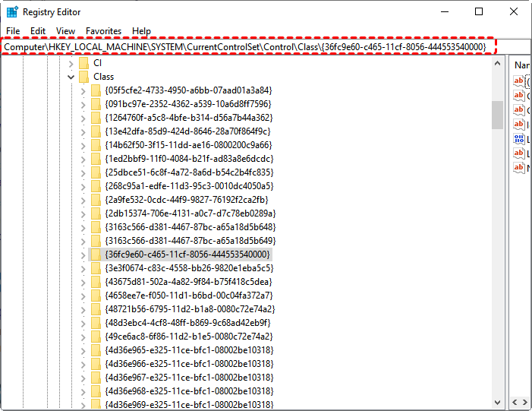
Task: Expand the {14b62f50-3f15-11dd-ae16-0800200c9a66} key
Action: pos(83,145)
